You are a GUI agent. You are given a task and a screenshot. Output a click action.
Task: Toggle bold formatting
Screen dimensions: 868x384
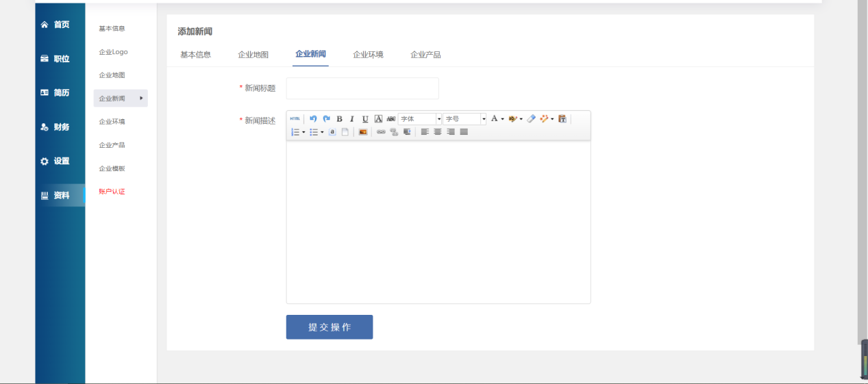339,119
